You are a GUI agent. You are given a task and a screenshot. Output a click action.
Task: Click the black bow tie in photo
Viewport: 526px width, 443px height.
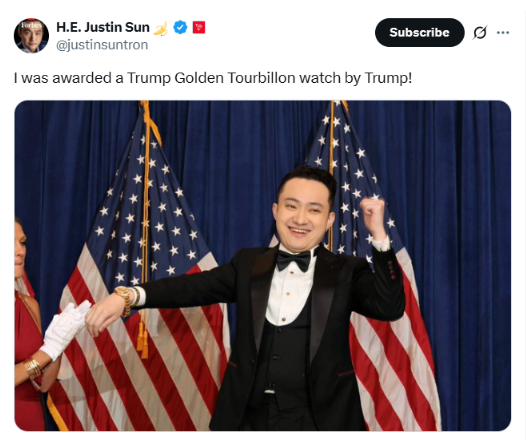tap(294, 260)
